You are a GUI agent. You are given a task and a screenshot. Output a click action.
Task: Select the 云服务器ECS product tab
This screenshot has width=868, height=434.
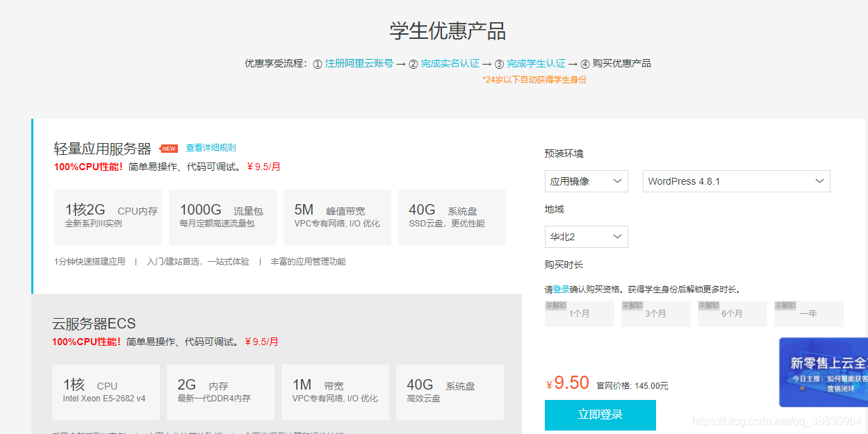277,364
